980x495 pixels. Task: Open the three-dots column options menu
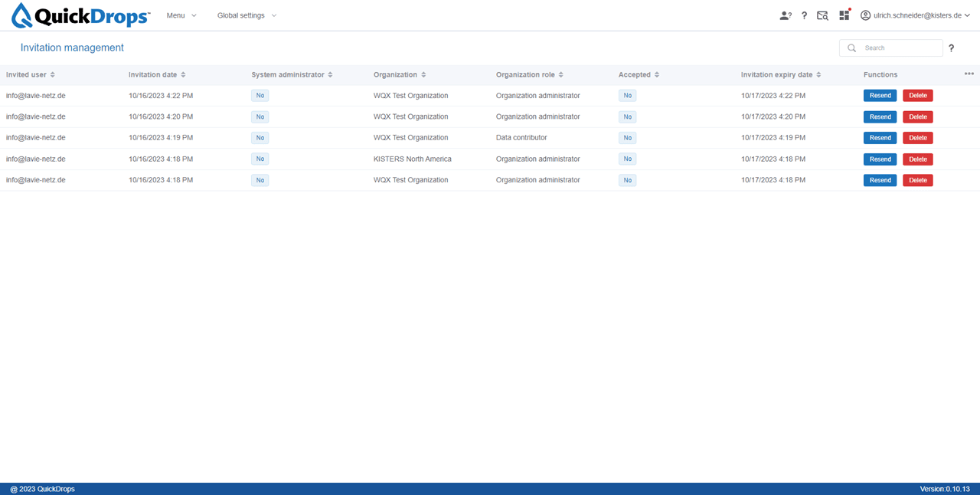click(969, 74)
